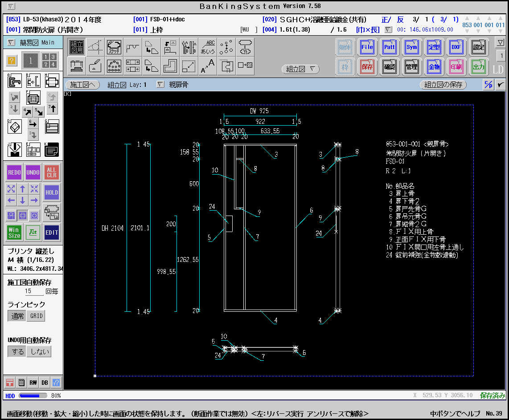Screen dimensions: 509x420
Task: Choose the stepped profile line tool
Action: click(x=133, y=47)
